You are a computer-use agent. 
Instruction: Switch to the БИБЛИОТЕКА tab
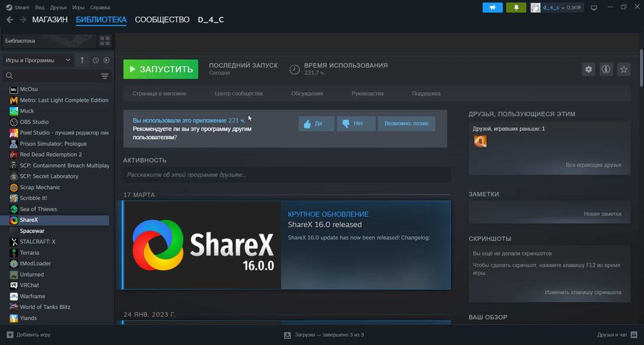[101, 20]
